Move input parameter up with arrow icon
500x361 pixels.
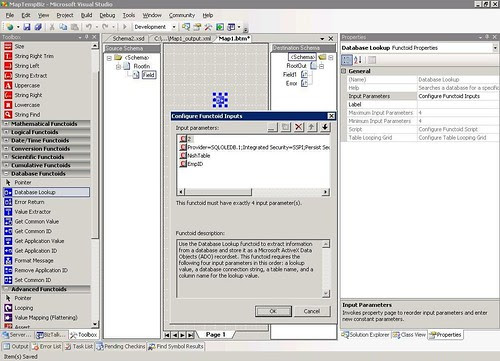pos(312,127)
